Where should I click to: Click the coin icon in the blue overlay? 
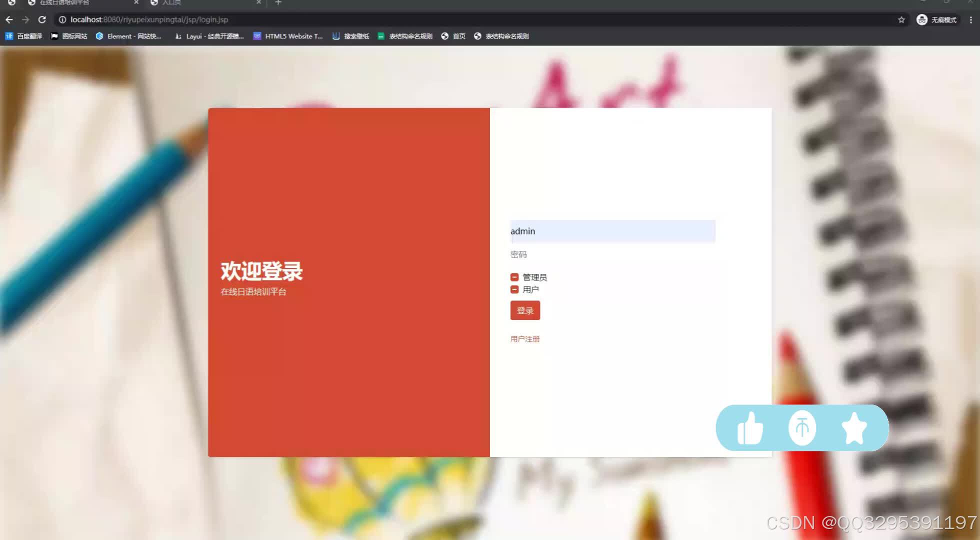click(802, 427)
